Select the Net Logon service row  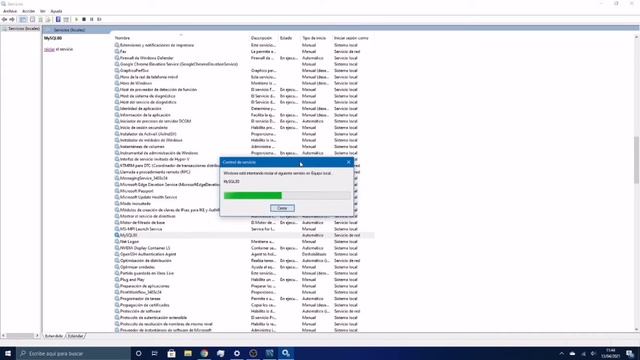tap(244, 242)
